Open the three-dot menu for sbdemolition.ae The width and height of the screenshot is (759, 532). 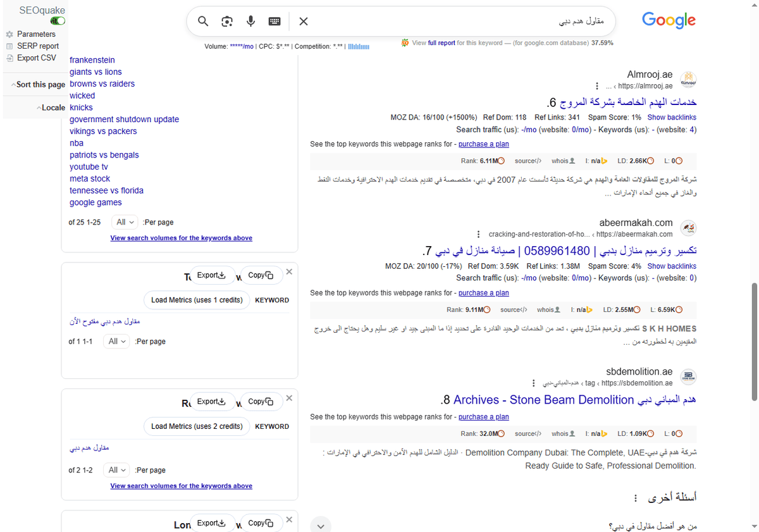533,382
